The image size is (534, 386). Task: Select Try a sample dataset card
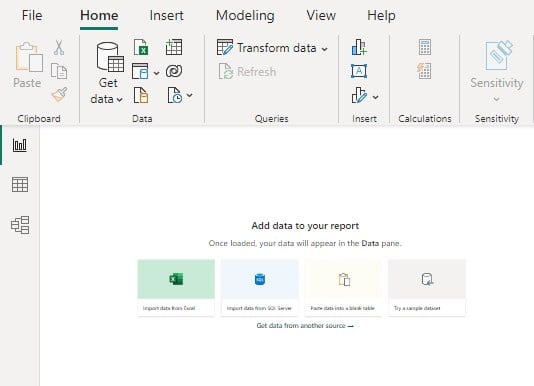(427, 288)
